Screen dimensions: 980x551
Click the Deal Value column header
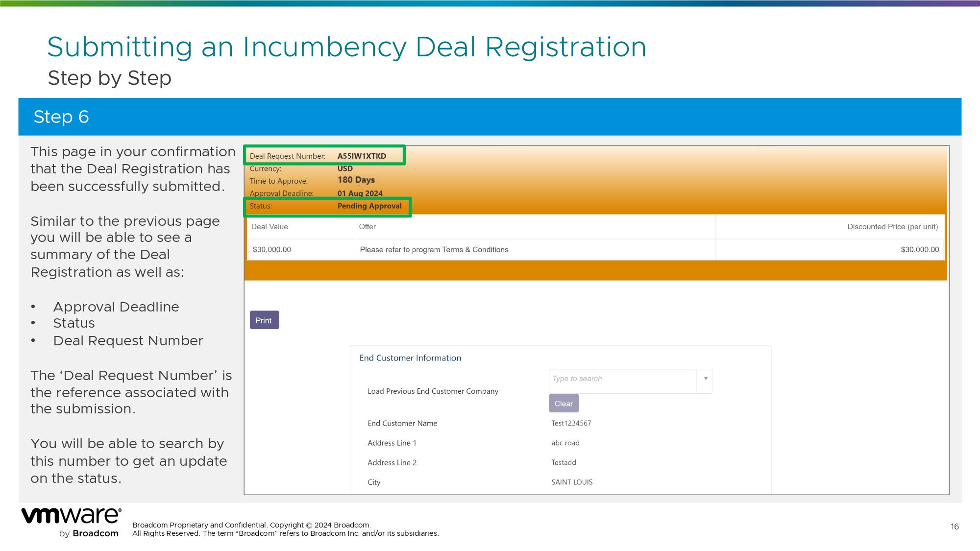coord(269,227)
